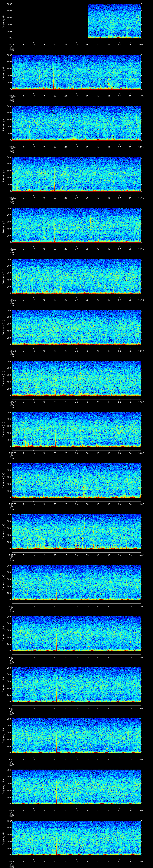Click the 17:17:00 start time label
Screen dimensions: 153x868
(12, 453)
